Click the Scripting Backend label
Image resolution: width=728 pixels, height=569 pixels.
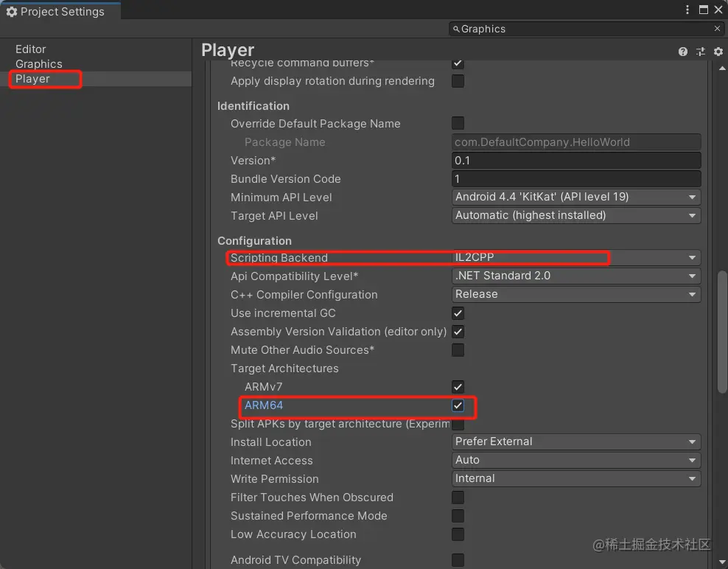[279, 258]
